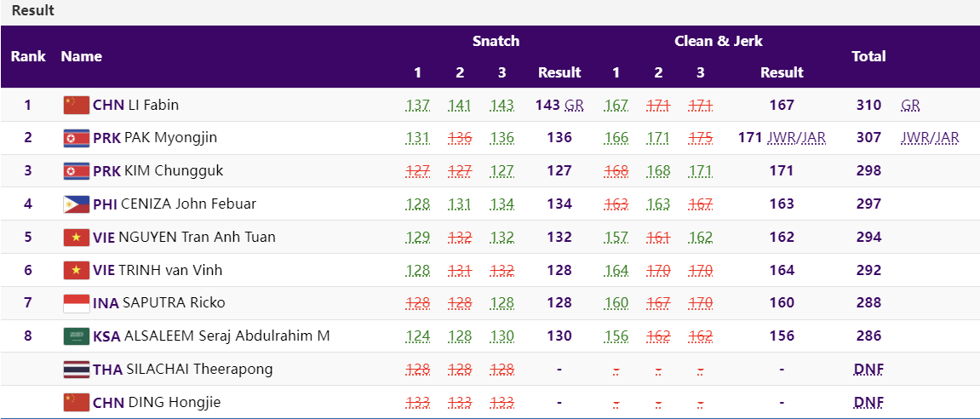Click the China flag beside LI Fabin
980x419 pixels.
pos(77,105)
